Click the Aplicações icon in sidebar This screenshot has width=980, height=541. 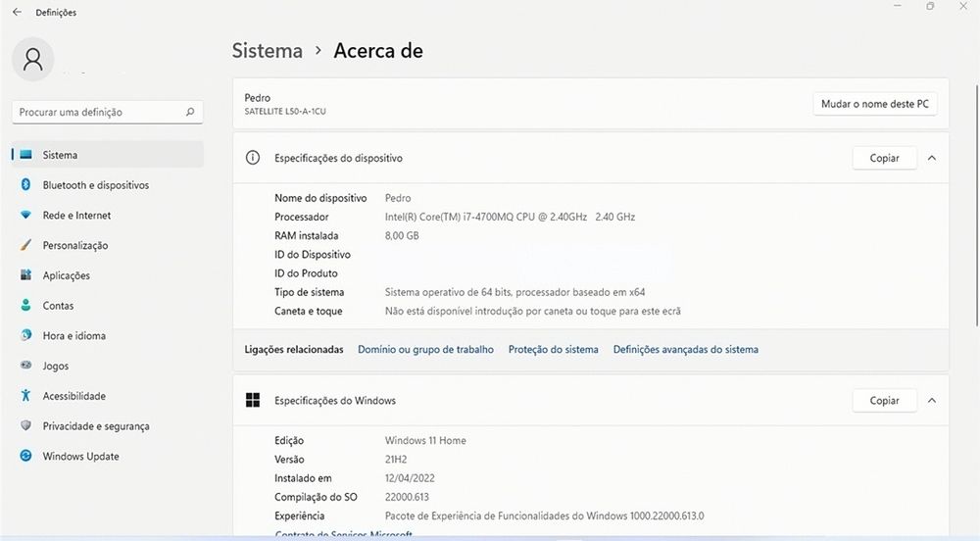[25, 275]
